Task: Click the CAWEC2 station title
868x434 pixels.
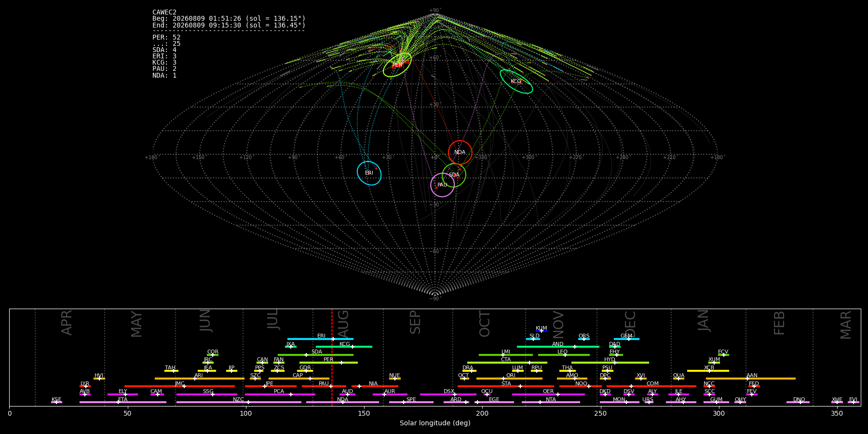Action: coord(164,12)
